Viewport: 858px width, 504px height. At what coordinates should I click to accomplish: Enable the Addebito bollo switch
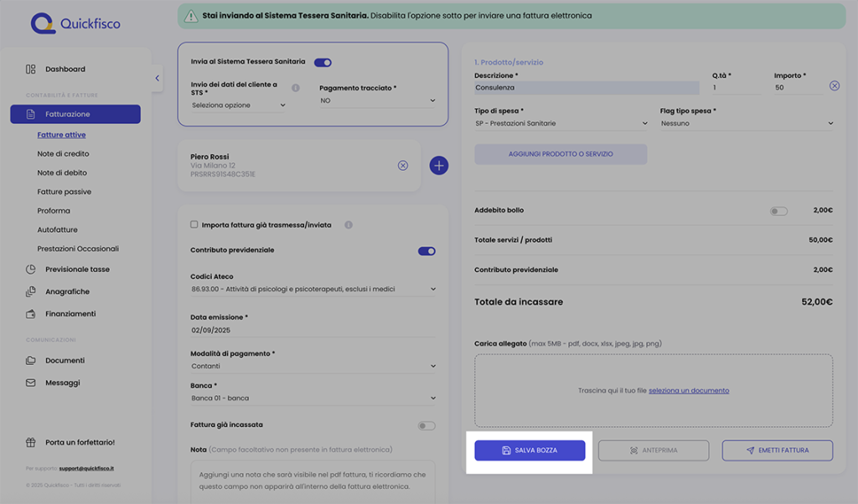778,211
